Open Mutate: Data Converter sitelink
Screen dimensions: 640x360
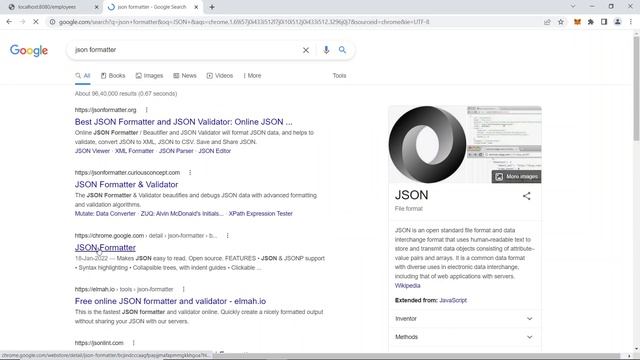pyautogui.click(x=105, y=213)
